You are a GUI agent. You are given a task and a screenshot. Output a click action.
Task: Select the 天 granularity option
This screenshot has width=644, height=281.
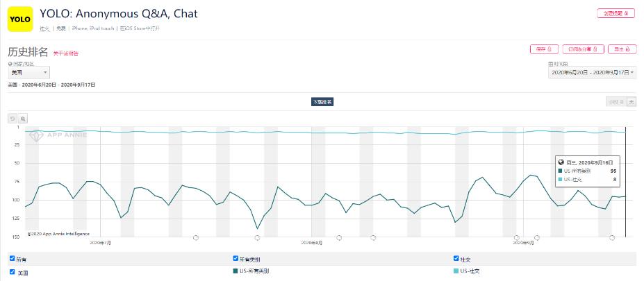pyautogui.click(x=631, y=102)
